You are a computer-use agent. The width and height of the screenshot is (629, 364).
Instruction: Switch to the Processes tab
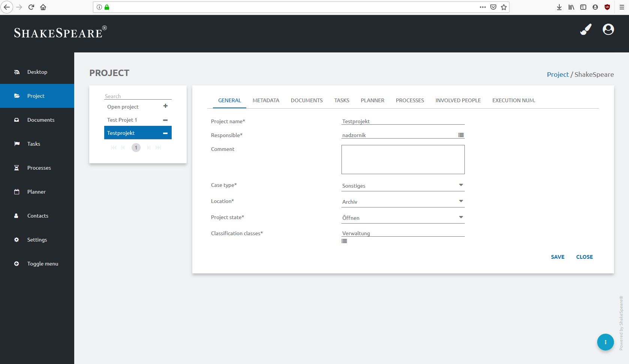[x=410, y=100]
